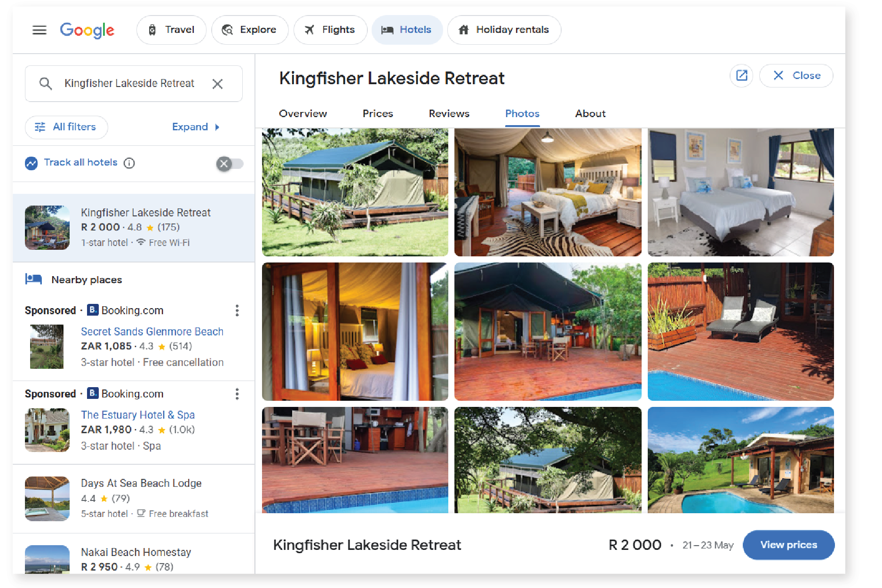The width and height of the screenshot is (882, 588).
Task: Open the pool villa photo thumbnail
Action: point(740,460)
